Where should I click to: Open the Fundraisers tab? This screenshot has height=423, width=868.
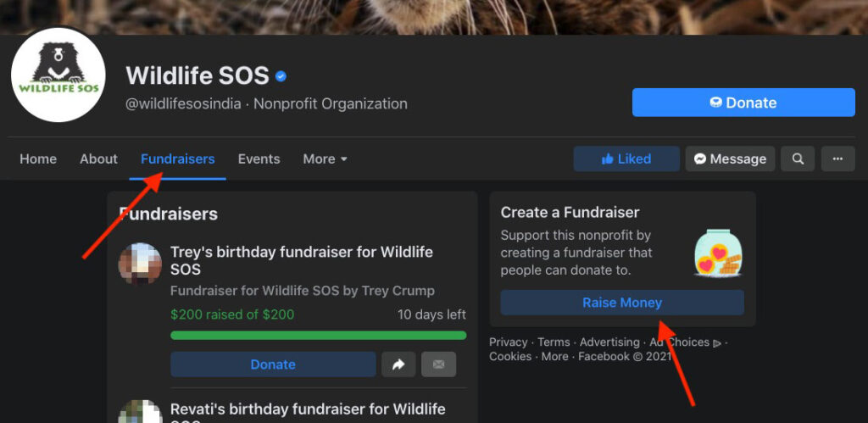click(x=178, y=159)
